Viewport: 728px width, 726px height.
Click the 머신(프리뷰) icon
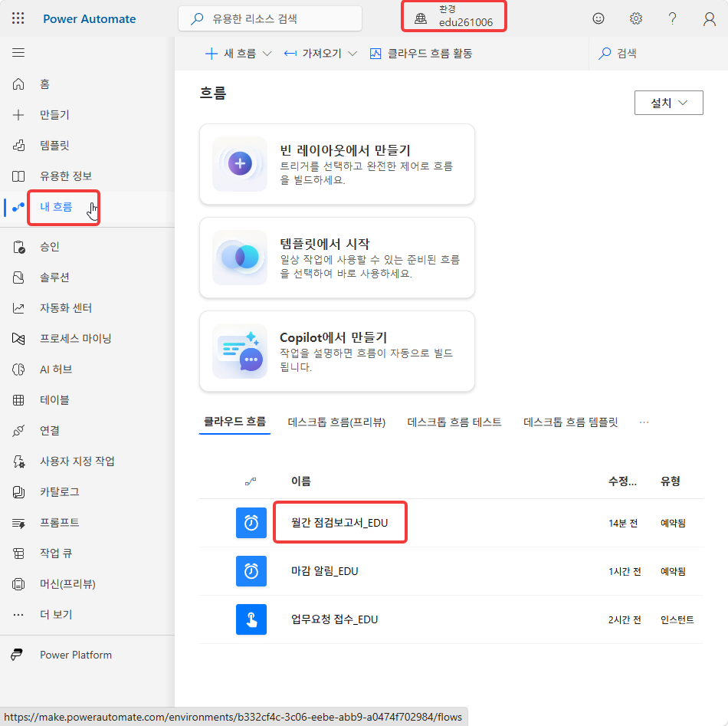point(18,584)
